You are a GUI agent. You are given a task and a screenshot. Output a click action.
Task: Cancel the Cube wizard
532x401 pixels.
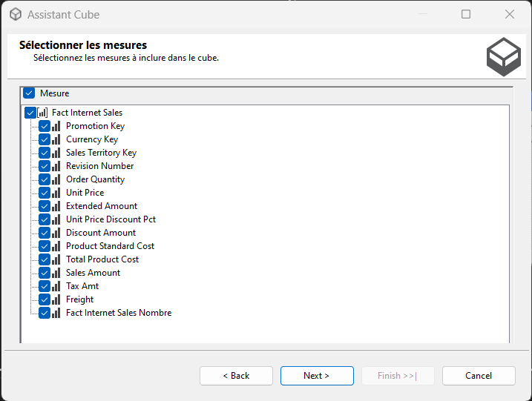coord(479,376)
